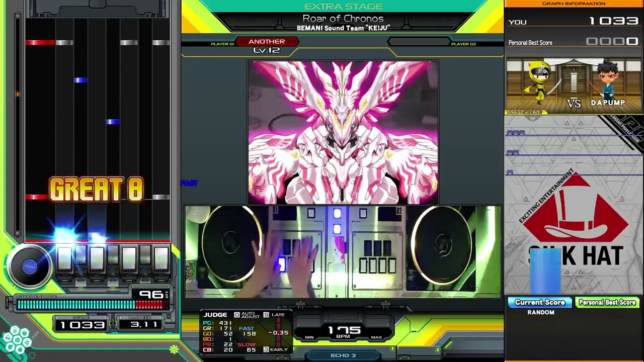The height and width of the screenshot is (362, 644).
Task: Click the PR: 22 judge count
Action: point(217,344)
